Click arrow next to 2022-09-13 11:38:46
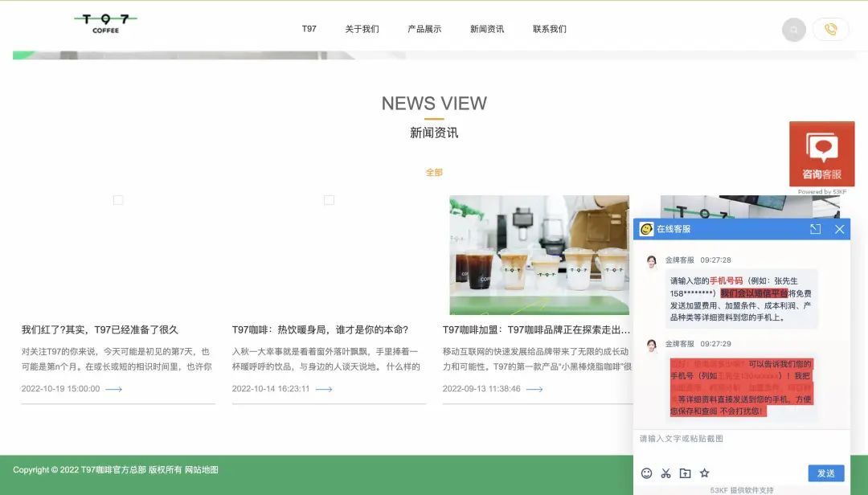This screenshot has height=495, width=868. point(534,389)
